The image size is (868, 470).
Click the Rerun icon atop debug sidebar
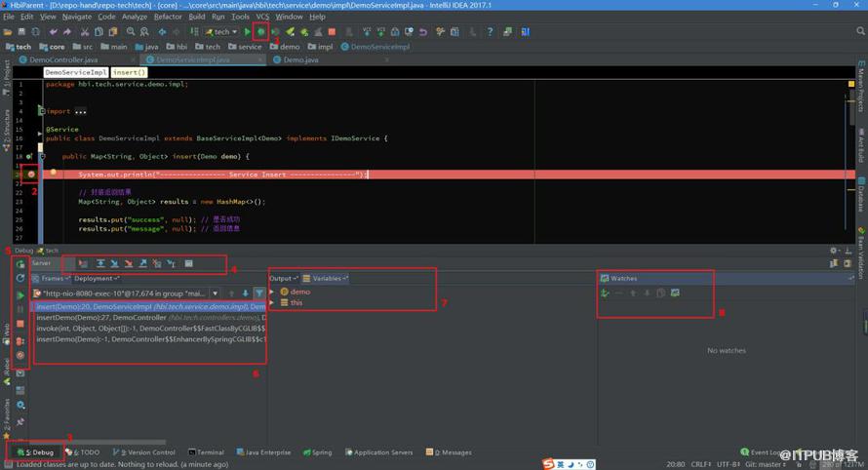click(20, 264)
